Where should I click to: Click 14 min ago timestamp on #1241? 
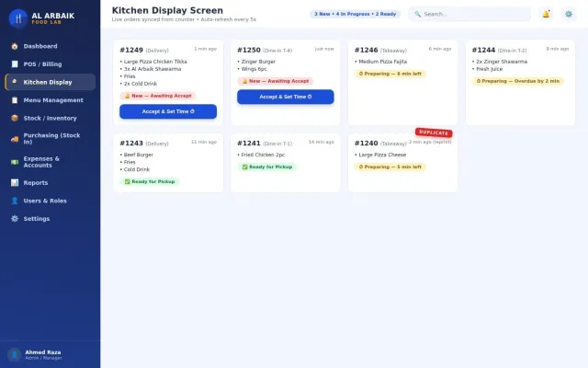point(321,142)
